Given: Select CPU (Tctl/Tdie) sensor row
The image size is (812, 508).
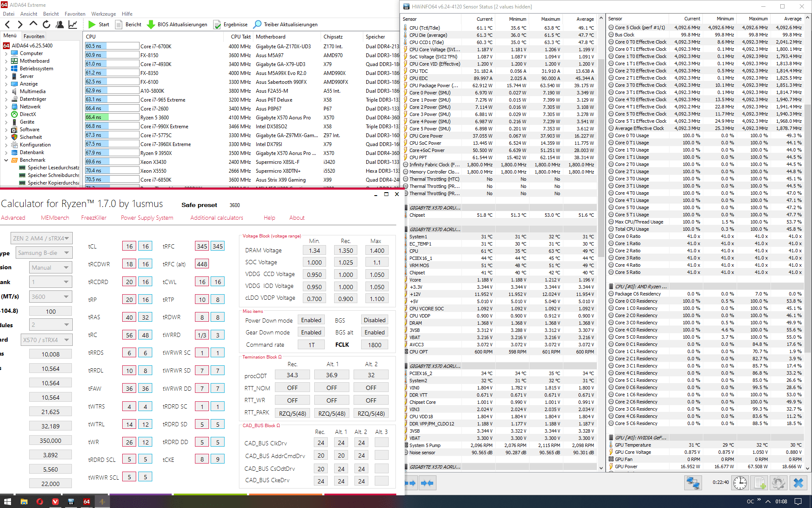Looking at the screenshot, I should [x=499, y=28].
